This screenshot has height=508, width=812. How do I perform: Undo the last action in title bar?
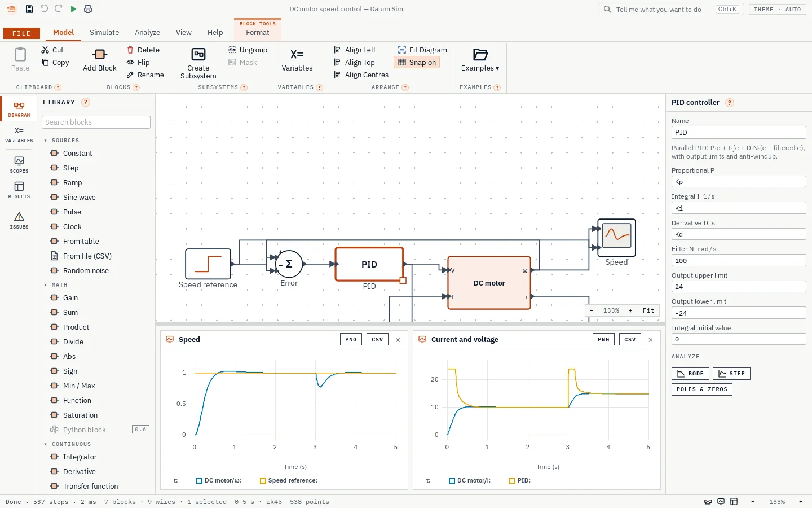tap(44, 9)
